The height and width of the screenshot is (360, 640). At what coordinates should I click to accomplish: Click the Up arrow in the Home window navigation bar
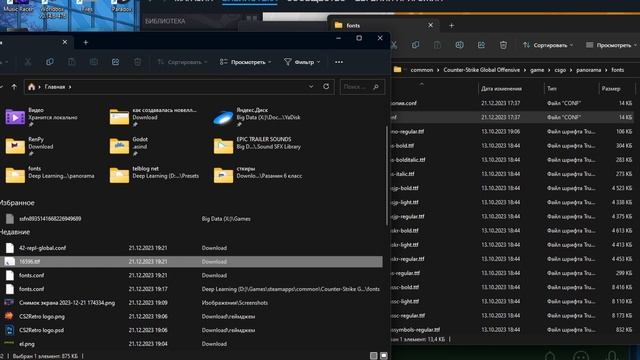[x=14, y=87]
